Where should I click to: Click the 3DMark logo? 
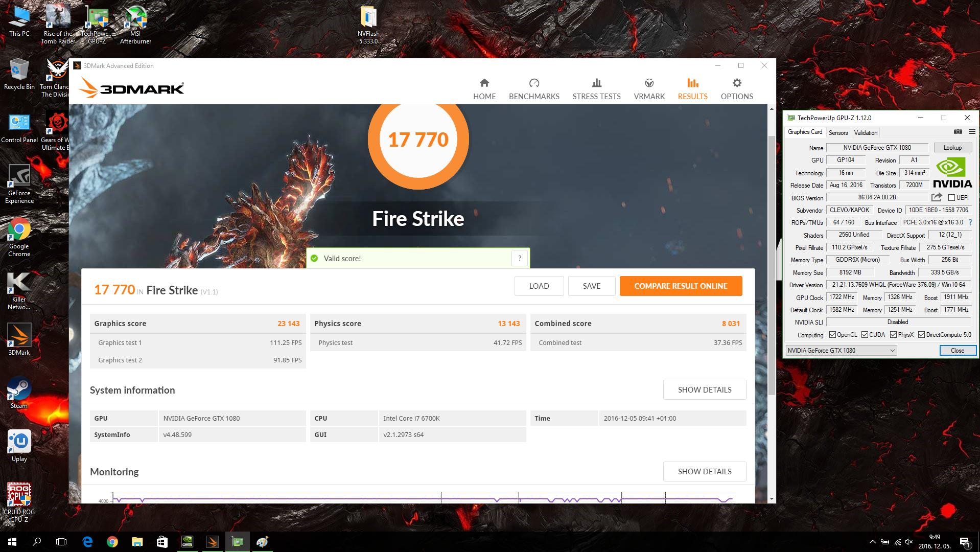[x=132, y=88]
